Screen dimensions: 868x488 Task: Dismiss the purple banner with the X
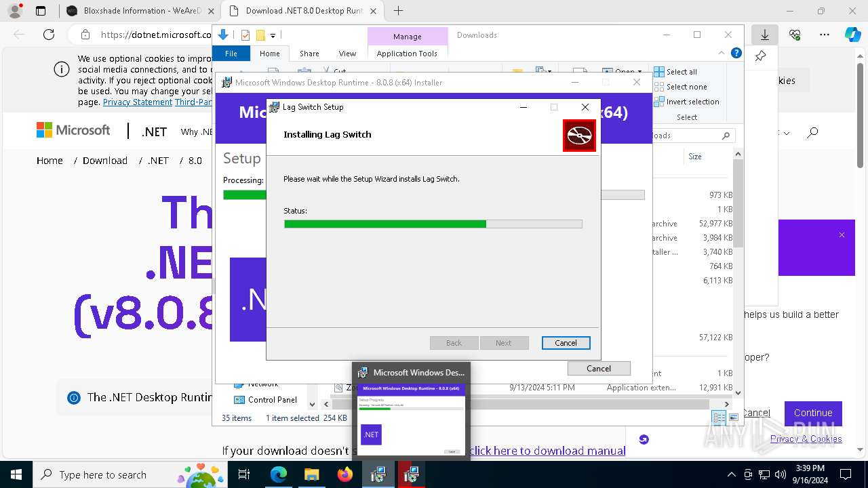pyautogui.click(x=842, y=235)
